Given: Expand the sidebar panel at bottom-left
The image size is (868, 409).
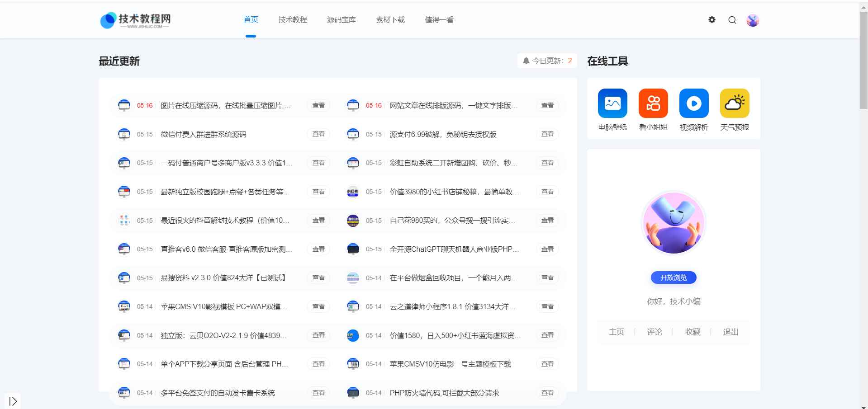Looking at the screenshot, I should [x=13, y=401].
